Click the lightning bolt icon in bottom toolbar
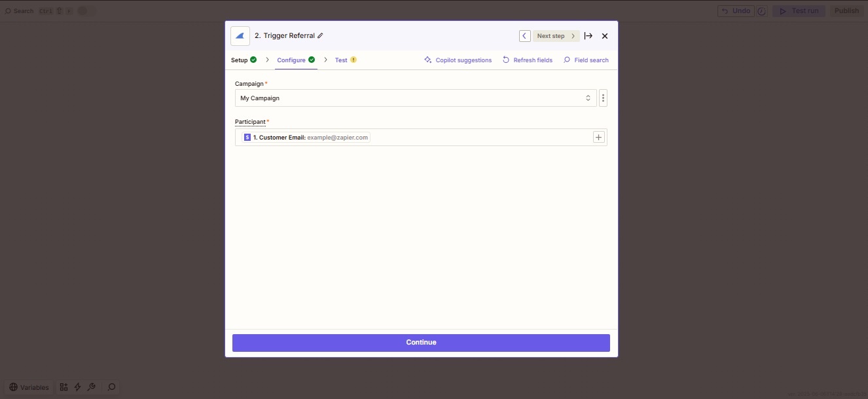This screenshot has width=868, height=399. (77, 387)
